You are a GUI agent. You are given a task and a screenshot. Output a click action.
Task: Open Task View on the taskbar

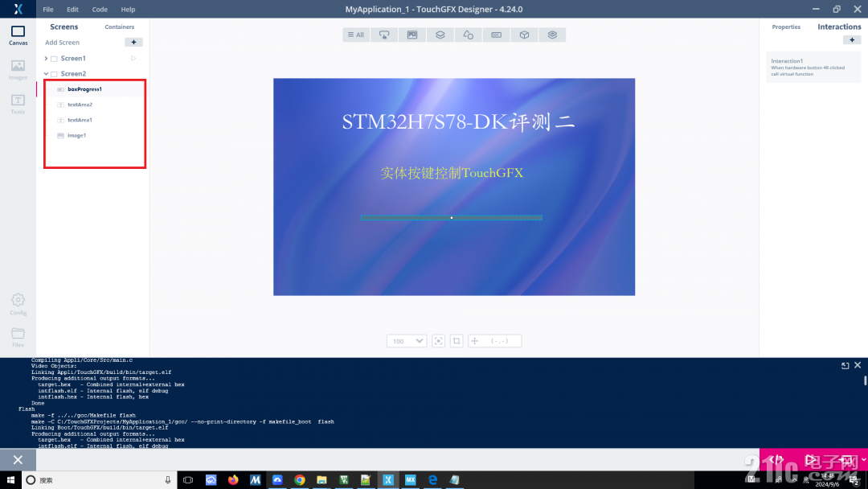(x=188, y=480)
